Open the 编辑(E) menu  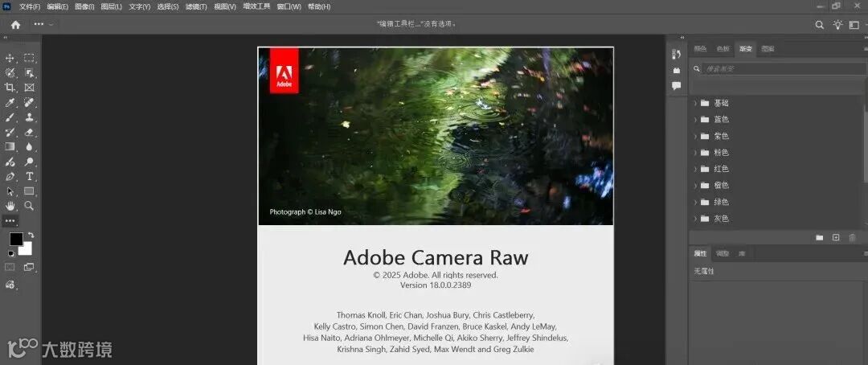(x=58, y=6)
